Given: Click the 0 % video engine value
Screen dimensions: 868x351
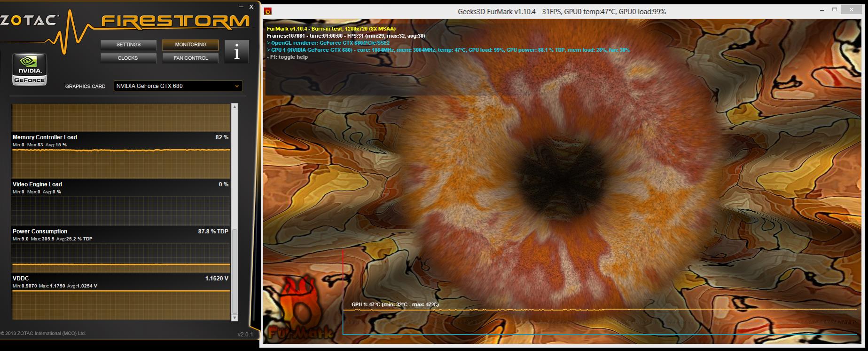Looking at the screenshot, I should 224,184.
